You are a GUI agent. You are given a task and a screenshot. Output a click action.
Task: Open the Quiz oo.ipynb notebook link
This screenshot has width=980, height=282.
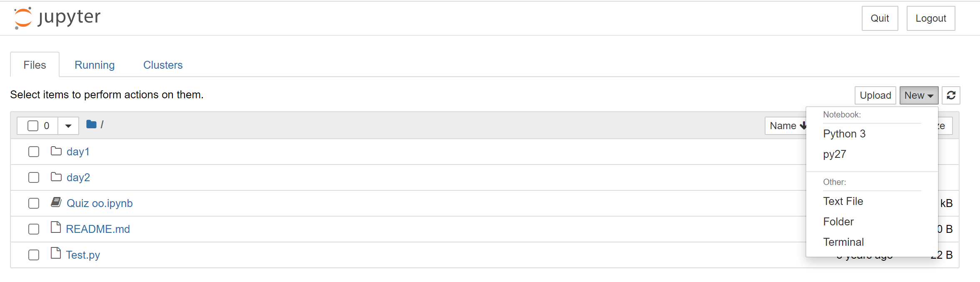100,203
